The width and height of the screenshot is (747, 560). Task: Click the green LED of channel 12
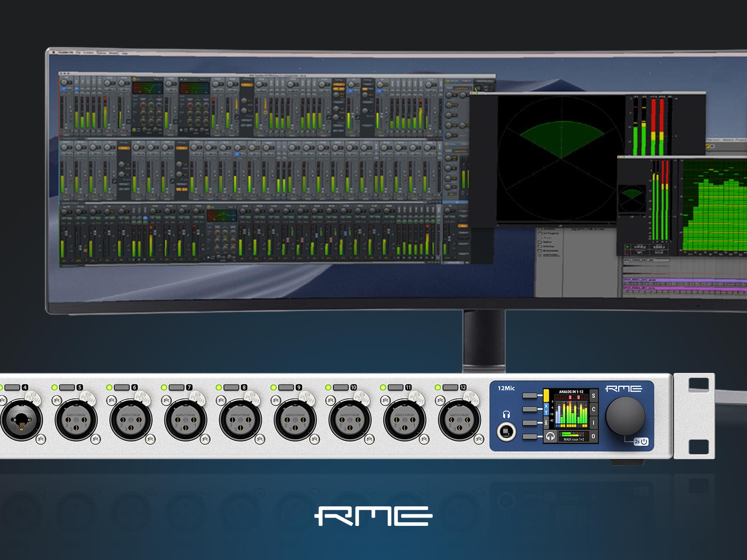coord(438,387)
